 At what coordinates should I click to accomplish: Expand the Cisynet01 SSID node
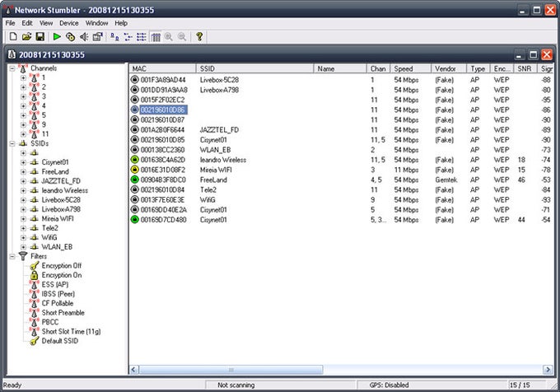(23, 162)
